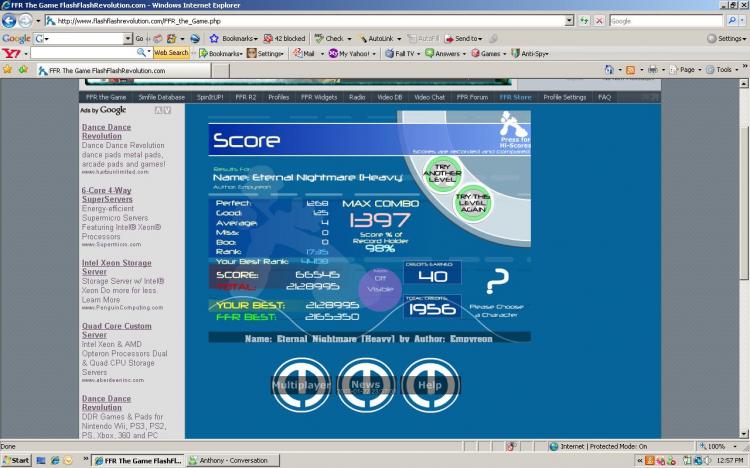Click the Search magnifier icon
This screenshot has height=468, width=750.
point(731,21)
